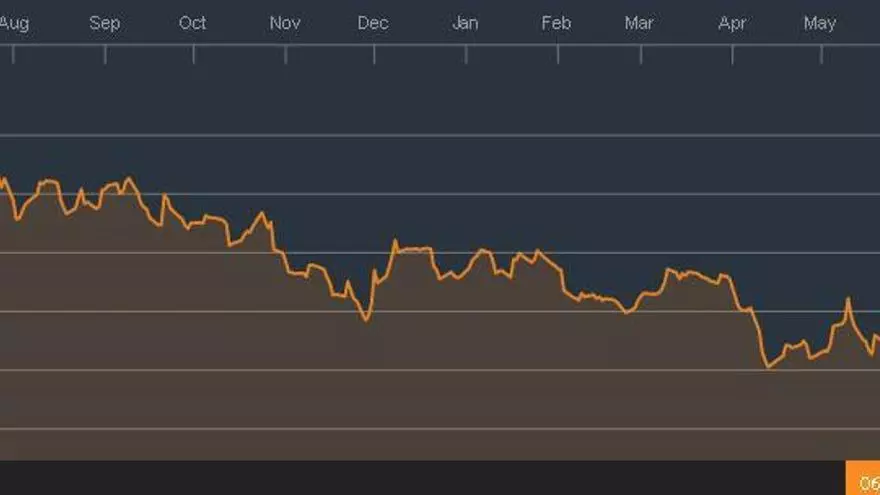880x495 pixels.
Task: Select the Sep month label
Action: 104,23
